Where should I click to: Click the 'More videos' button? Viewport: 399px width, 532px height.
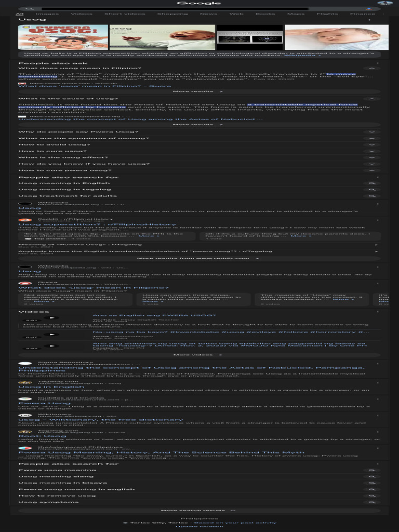tap(199, 355)
